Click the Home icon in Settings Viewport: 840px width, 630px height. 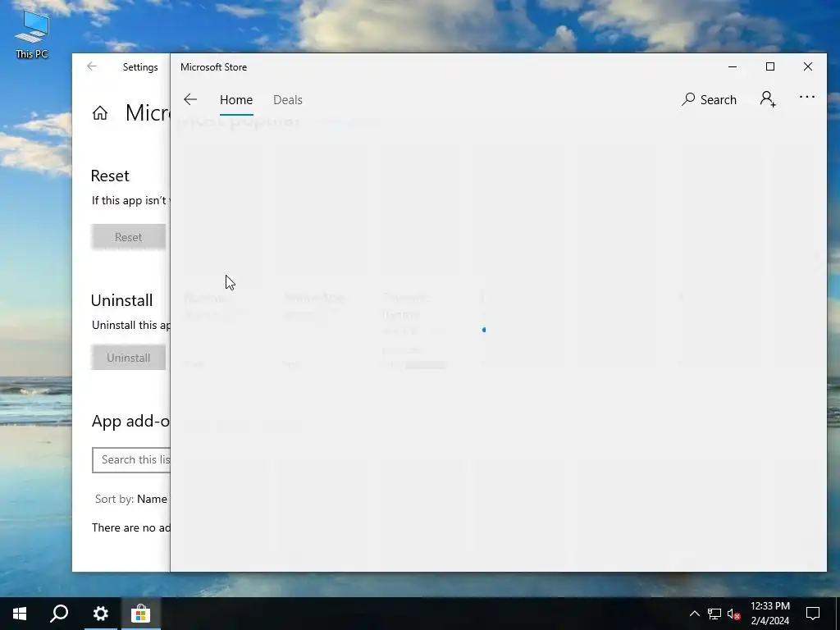pyautogui.click(x=99, y=113)
